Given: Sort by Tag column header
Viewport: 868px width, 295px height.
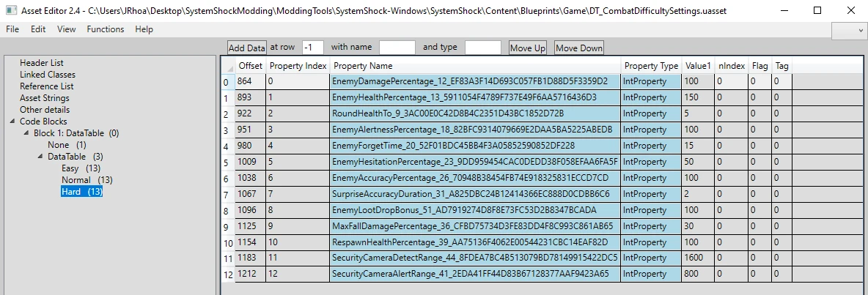Looking at the screenshot, I should point(782,66).
